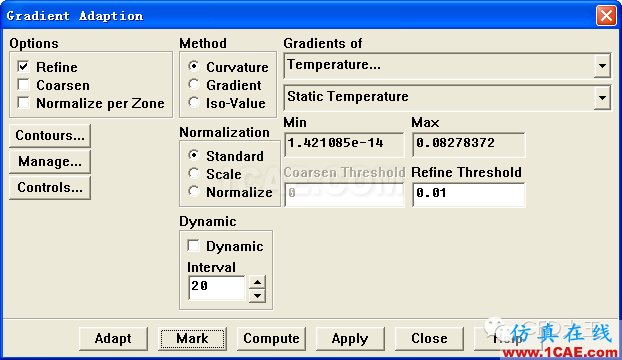Screen dimensions: 622x360
Task: Enable the Coarsen option
Action: pyautogui.click(x=23, y=84)
